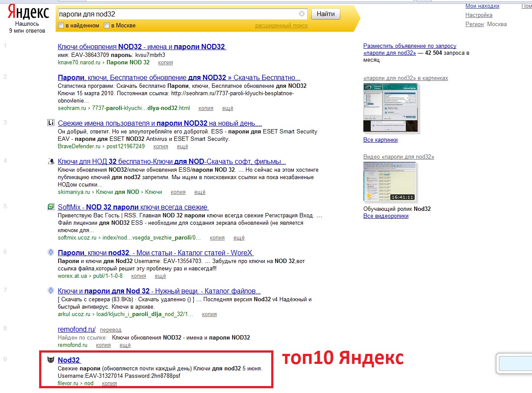Open 'Ключи и пароли для Nod 32' result
Screen dimensions: 532x393
[159, 291]
